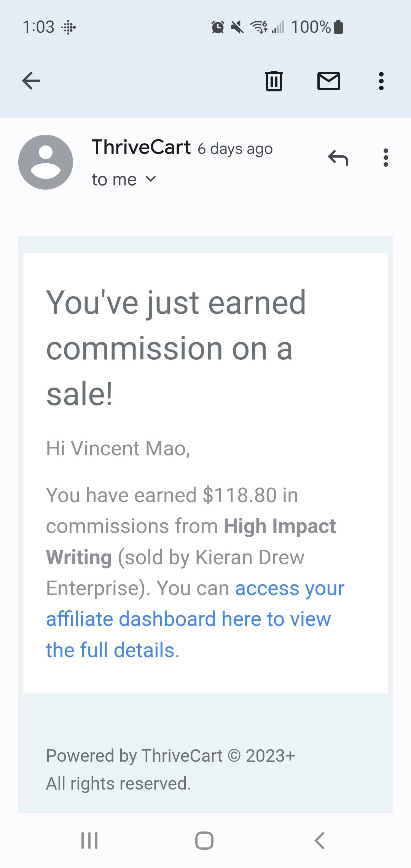The image size is (411, 868).
Task: Open the top toolbar overflow menu
Action: [x=381, y=81]
